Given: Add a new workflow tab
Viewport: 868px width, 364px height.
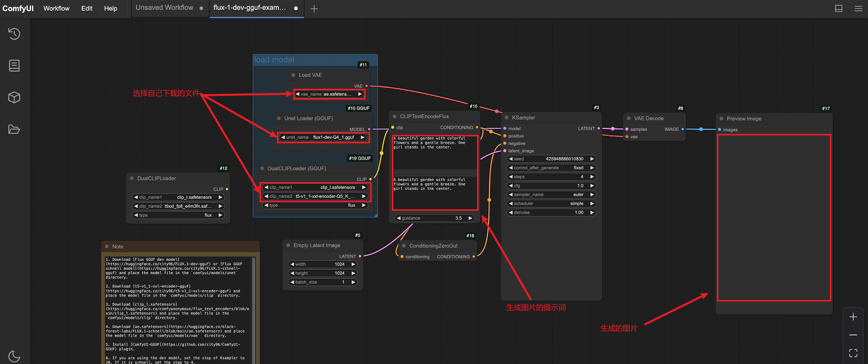Looking at the screenshot, I should click(314, 8).
